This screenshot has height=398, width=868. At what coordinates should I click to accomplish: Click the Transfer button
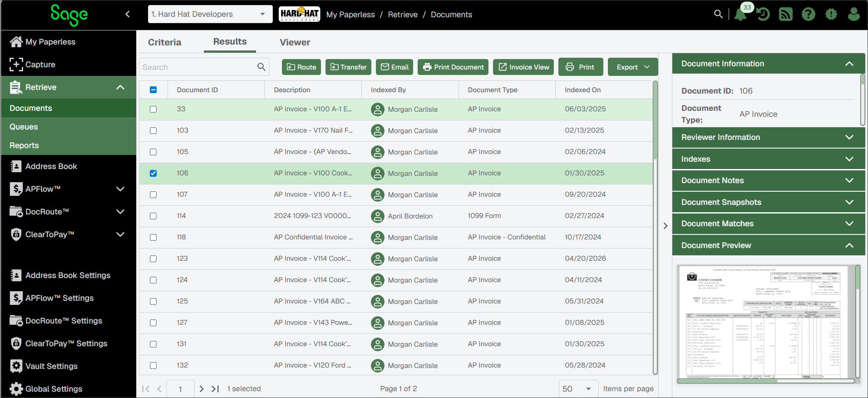click(349, 67)
